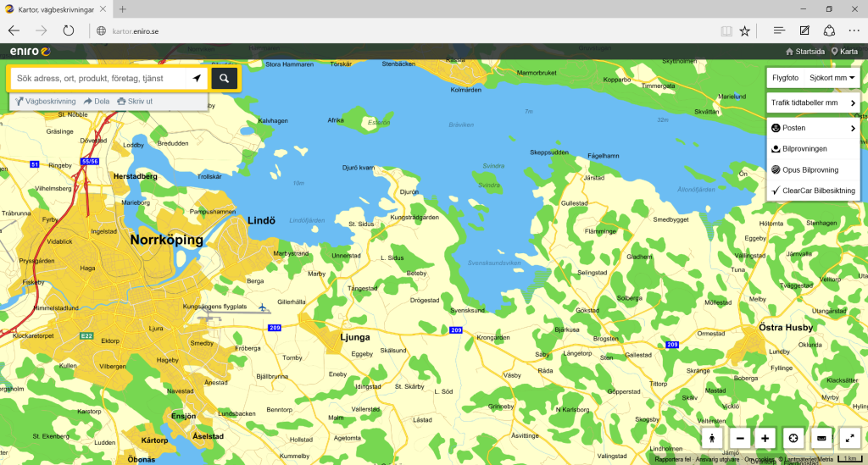Click the Dela share link
The height and width of the screenshot is (465, 868).
97,101
